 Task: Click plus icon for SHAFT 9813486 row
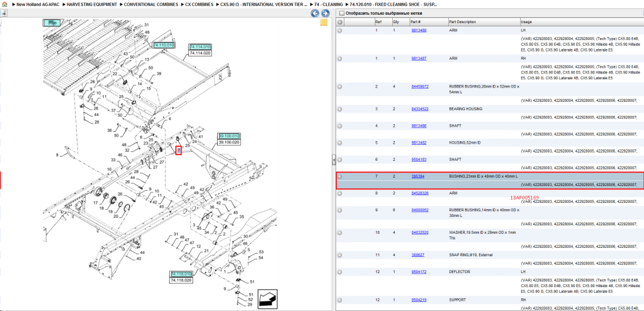point(340,126)
